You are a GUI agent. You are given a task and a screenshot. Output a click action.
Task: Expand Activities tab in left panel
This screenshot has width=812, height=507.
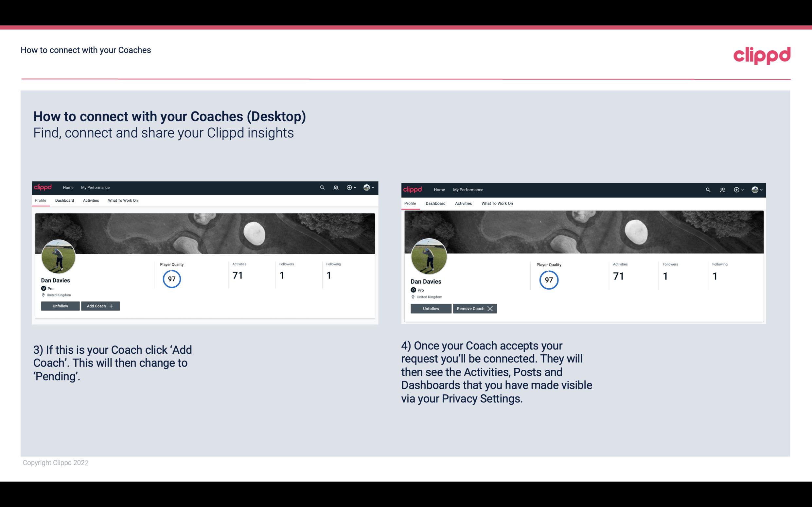91,200
